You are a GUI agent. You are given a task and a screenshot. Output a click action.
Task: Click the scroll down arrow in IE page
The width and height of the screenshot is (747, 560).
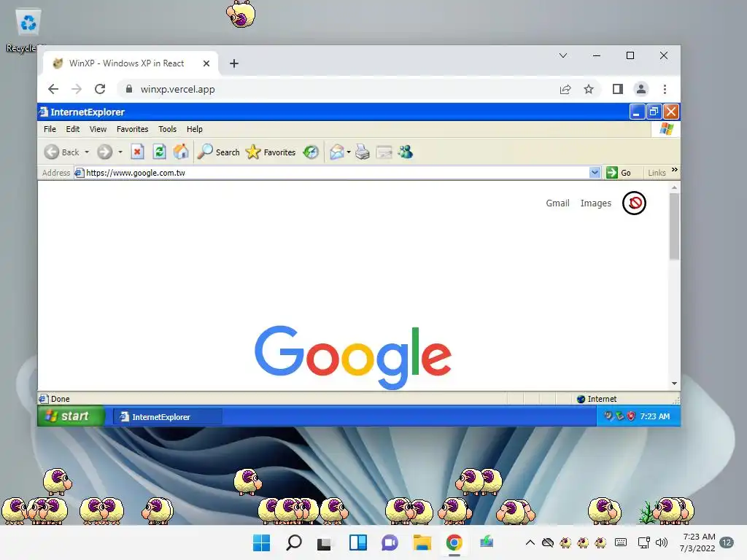674,384
